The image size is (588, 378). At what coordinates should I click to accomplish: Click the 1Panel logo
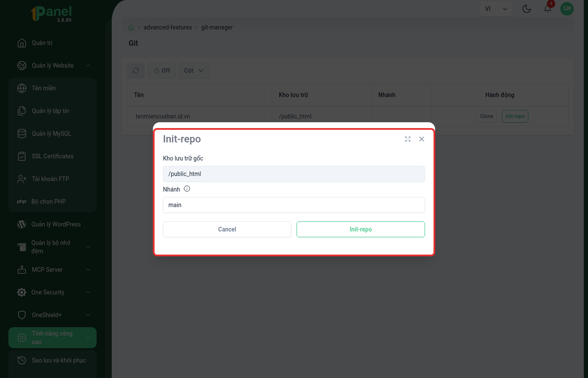(x=52, y=13)
